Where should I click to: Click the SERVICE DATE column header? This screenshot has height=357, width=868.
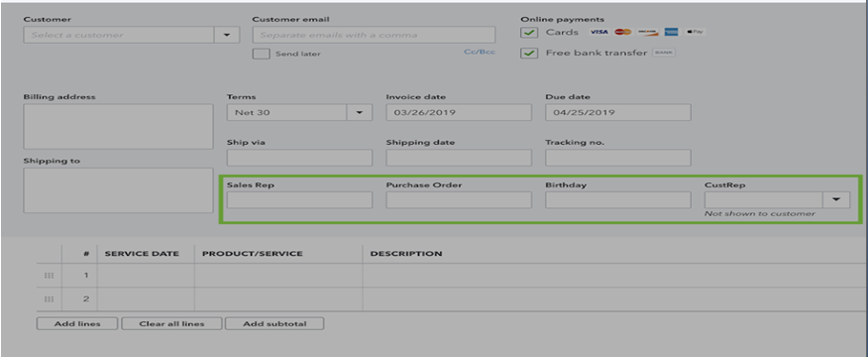[142, 254]
